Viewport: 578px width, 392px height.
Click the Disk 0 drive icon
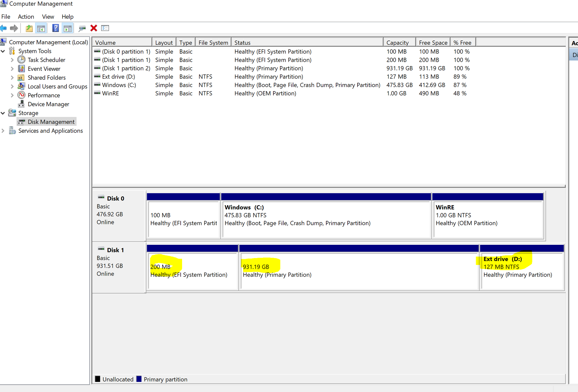pyautogui.click(x=101, y=197)
